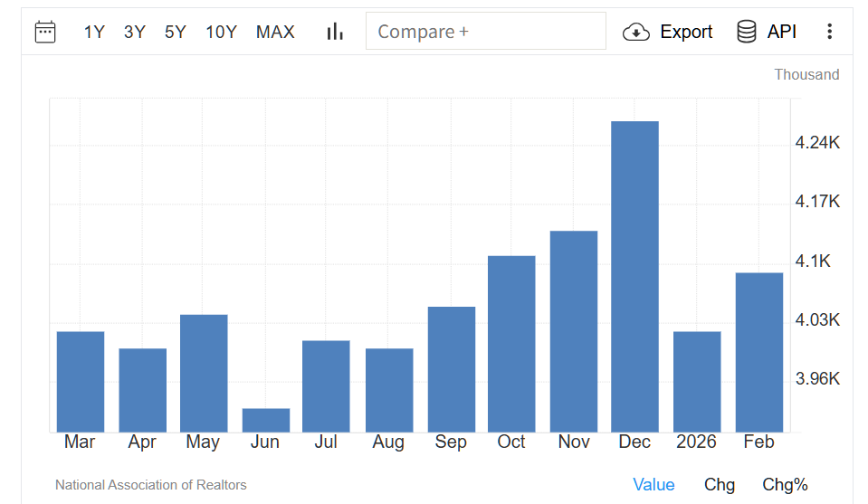868x504 pixels.
Task: Change chart type via bar chart icon
Action: 335,32
